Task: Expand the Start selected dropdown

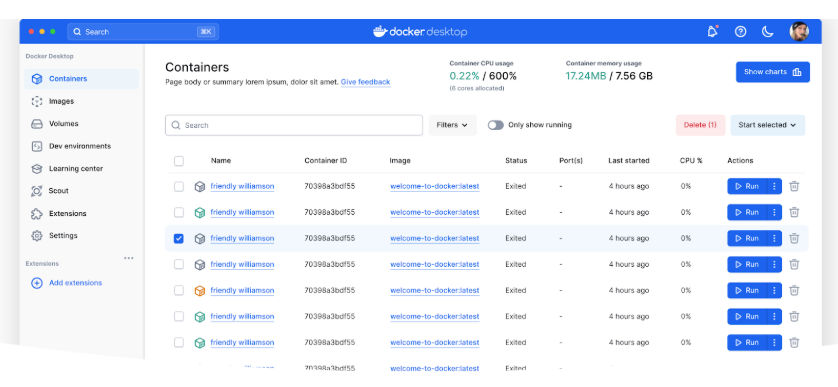Action: (x=767, y=125)
